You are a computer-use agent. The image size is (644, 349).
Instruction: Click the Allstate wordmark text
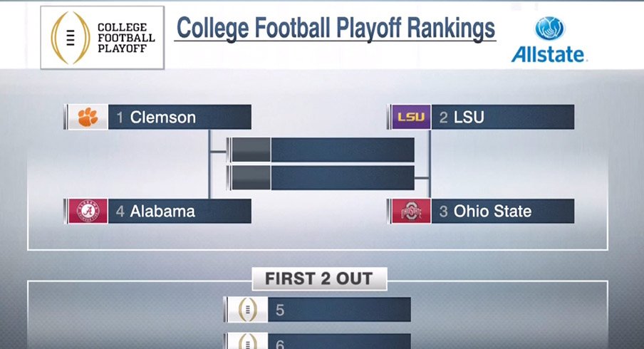549,55
